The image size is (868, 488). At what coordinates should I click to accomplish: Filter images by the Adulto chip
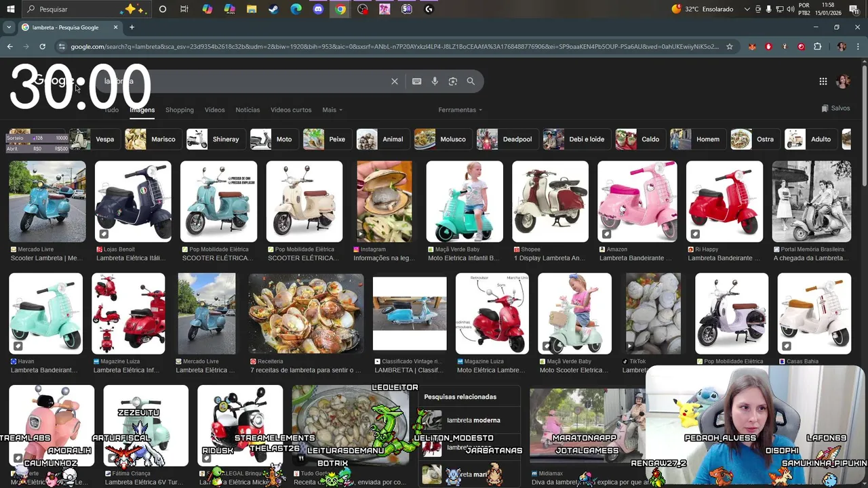pos(810,139)
